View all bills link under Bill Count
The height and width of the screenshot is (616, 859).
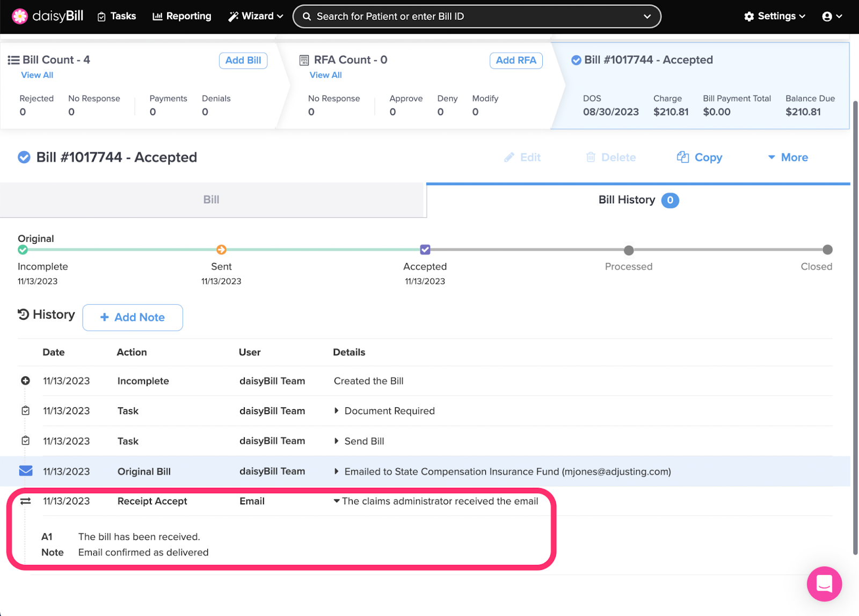click(x=37, y=75)
